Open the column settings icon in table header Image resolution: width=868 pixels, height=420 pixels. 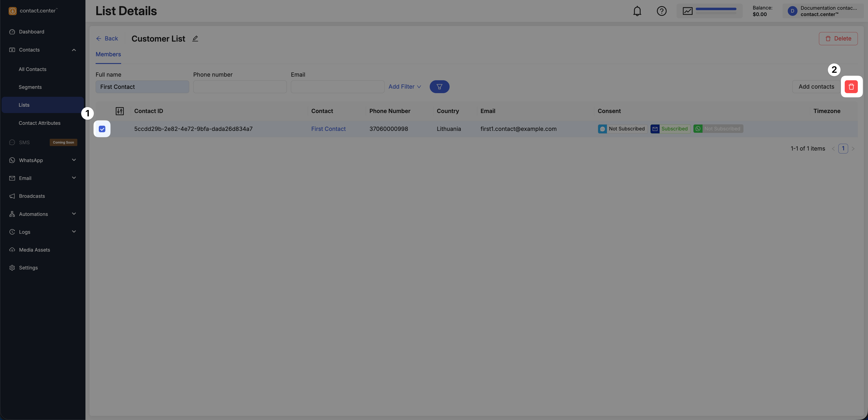coord(120,111)
